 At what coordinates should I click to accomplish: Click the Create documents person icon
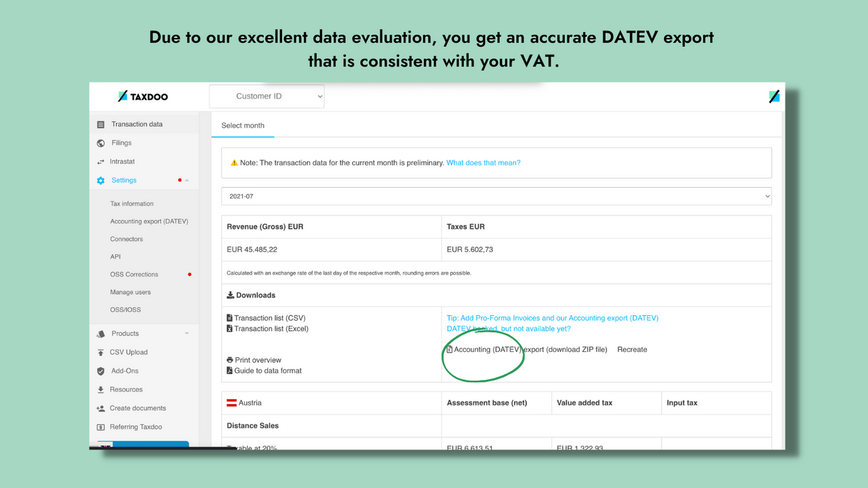(x=101, y=408)
